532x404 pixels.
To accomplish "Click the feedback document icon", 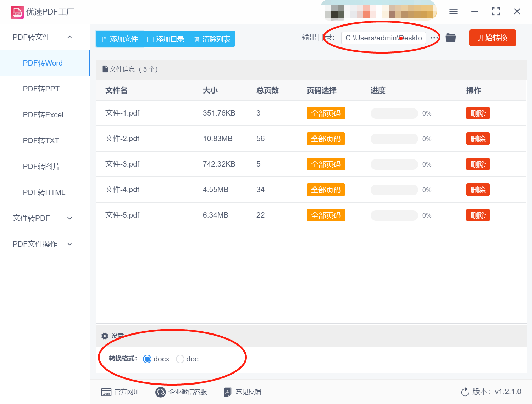I will (x=228, y=392).
